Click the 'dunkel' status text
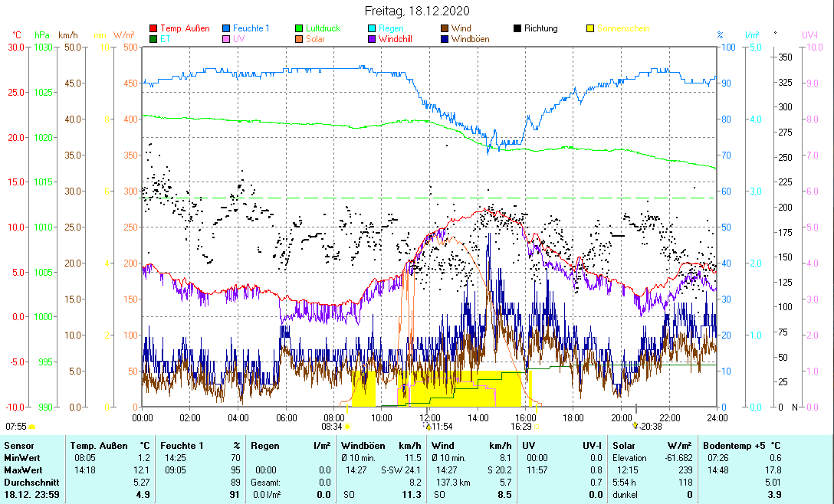 coord(625,495)
